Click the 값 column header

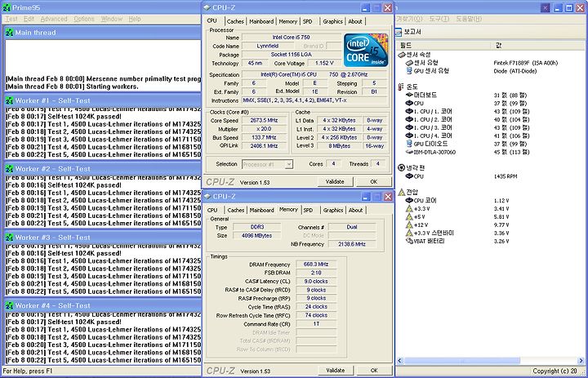click(x=537, y=46)
